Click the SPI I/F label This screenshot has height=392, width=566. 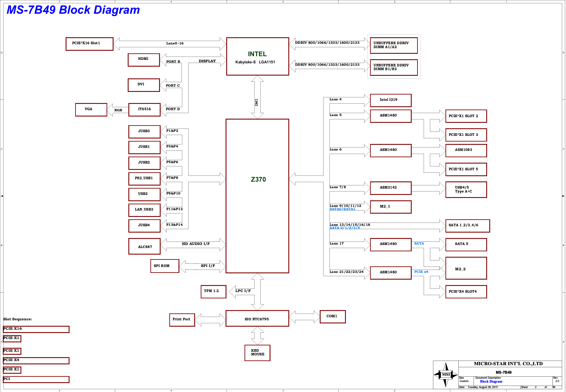(x=208, y=266)
